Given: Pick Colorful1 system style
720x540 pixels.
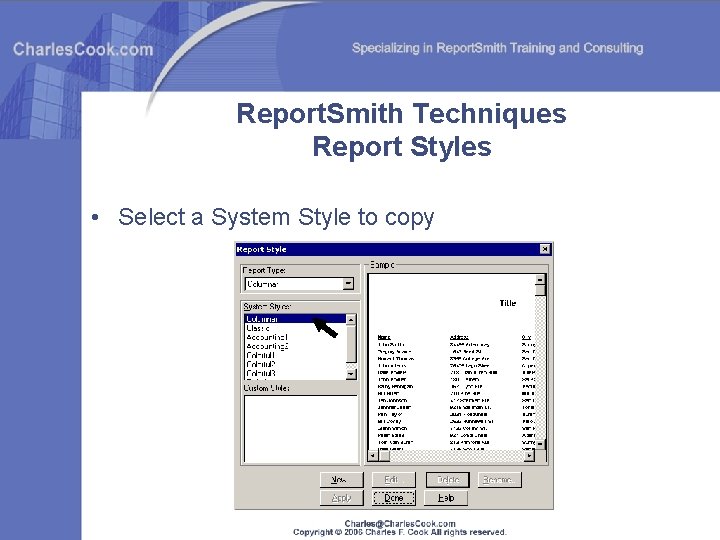Looking at the screenshot, I should [295, 355].
